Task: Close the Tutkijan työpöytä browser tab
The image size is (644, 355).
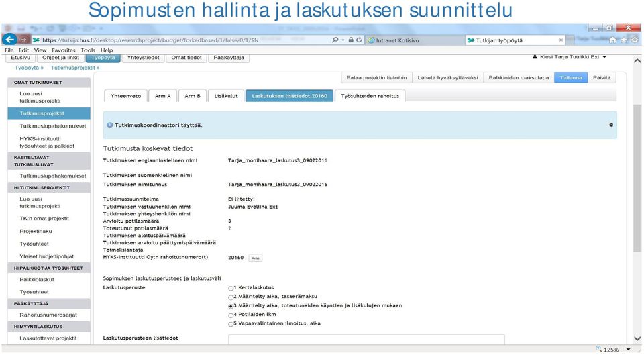Action: 561,40
